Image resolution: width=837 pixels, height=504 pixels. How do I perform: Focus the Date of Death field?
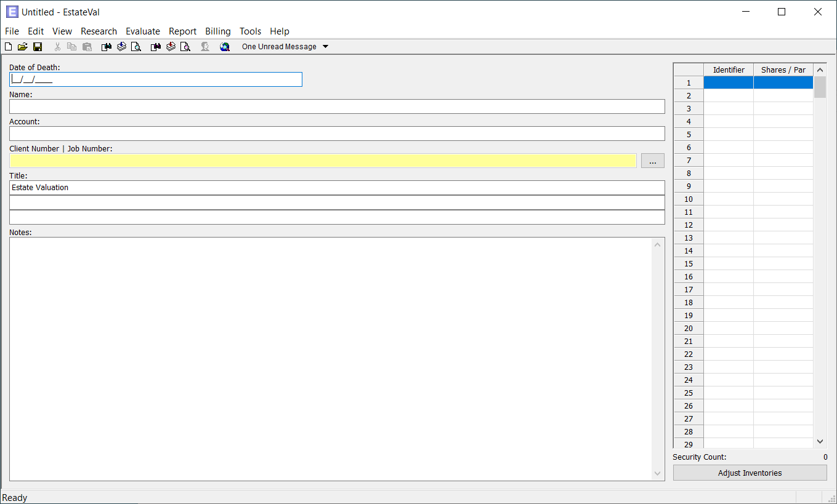coord(156,79)
